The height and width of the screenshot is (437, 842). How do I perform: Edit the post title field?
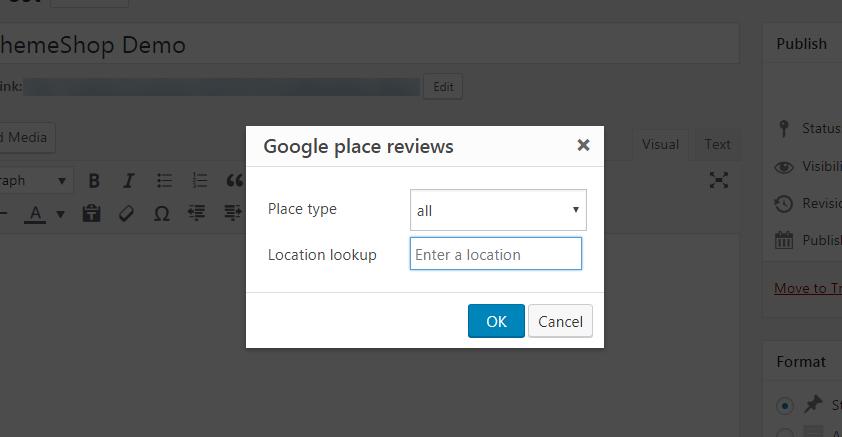click(368, 45)
